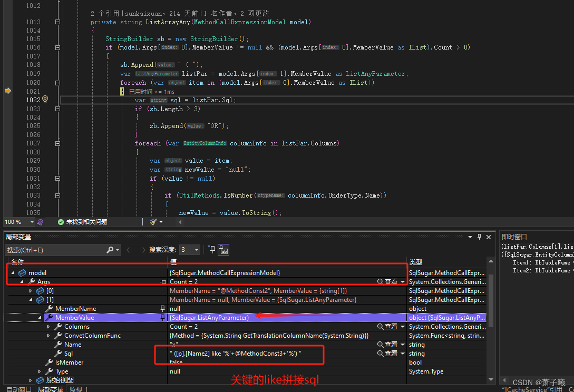
Task: Collapse the if block at line 1016
Action: [x=57, y=47]
